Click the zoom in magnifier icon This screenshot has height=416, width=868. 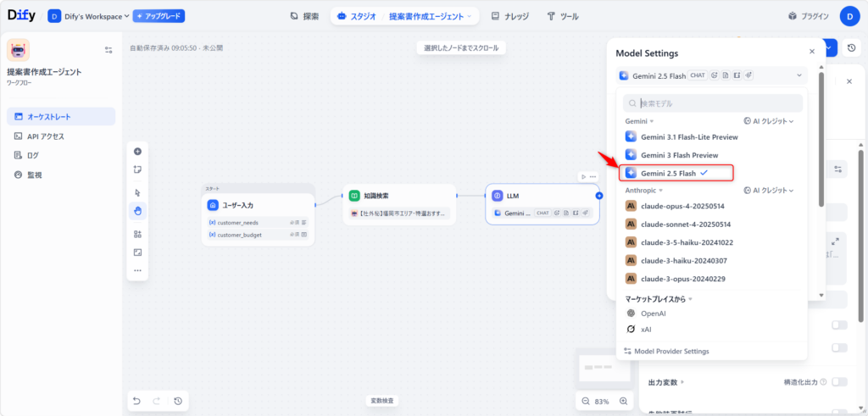(624, 401)
